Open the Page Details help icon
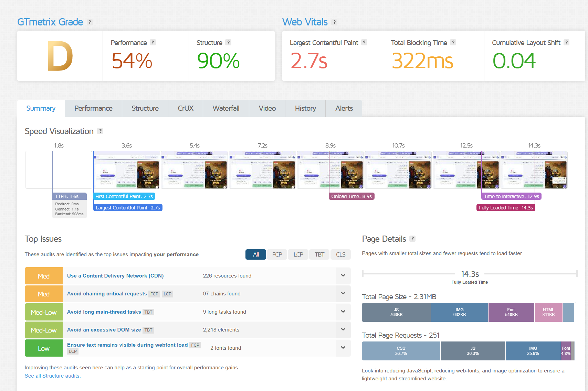 (413, 239)
